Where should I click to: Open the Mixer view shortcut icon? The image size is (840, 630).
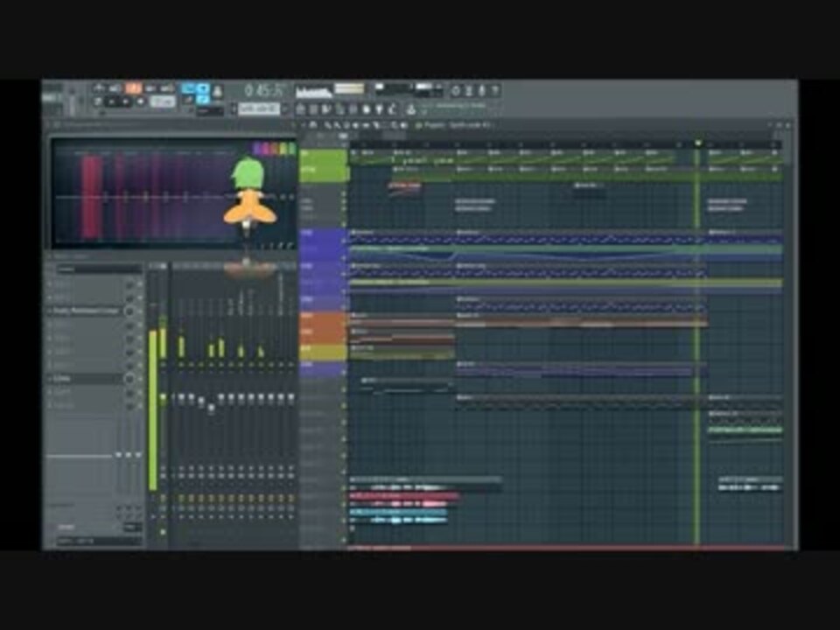(x=339, y=109)
